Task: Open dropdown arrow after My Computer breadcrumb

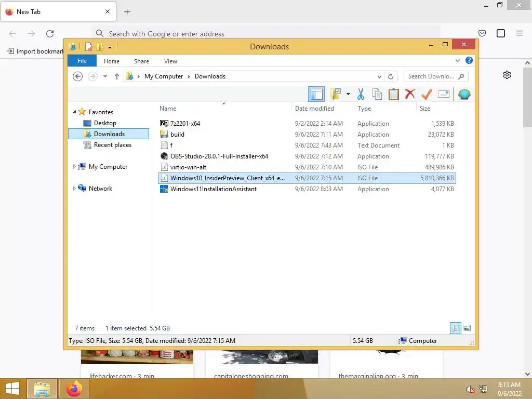Action: pyautogui.click(x=189, y=76)
